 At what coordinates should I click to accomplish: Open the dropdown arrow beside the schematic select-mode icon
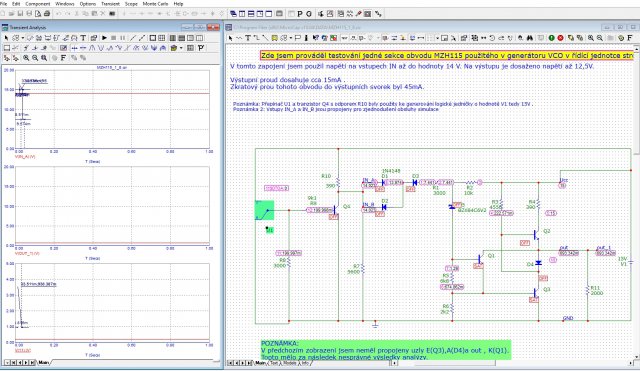pos(290,38)
